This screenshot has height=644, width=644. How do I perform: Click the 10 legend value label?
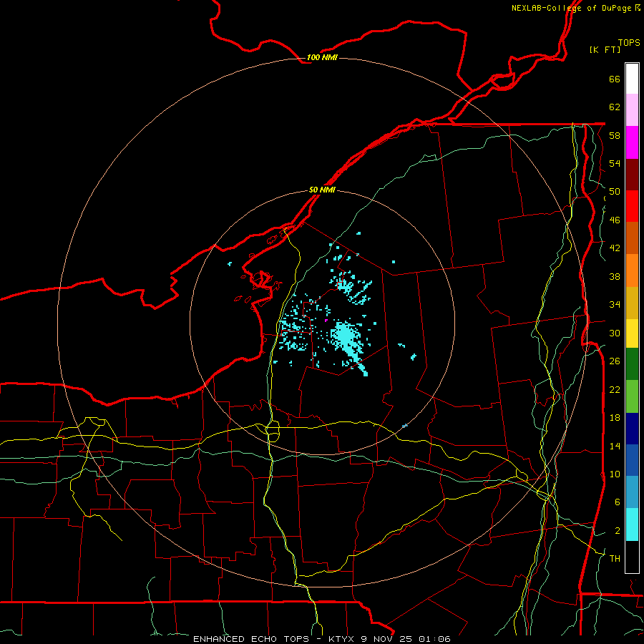[615, 474]
